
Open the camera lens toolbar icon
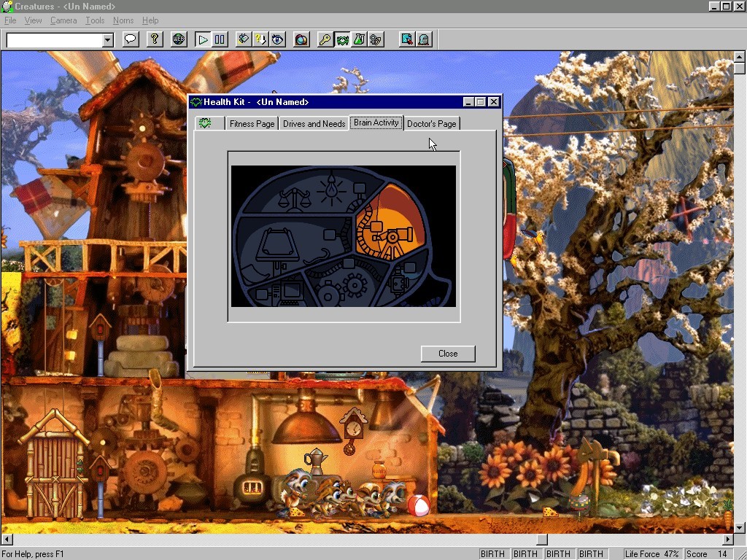click(301, 39)
